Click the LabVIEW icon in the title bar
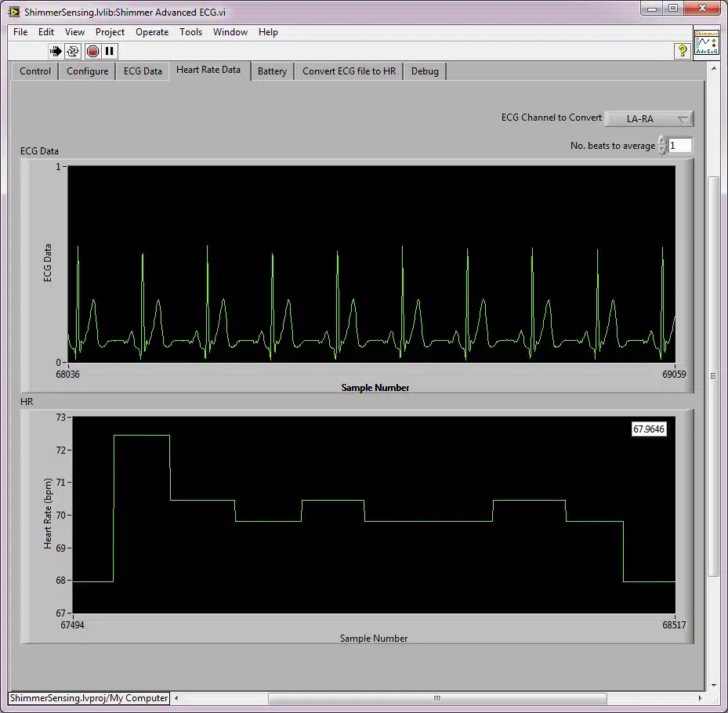This screenshot has height=713, width=728. tap(14, 12)
